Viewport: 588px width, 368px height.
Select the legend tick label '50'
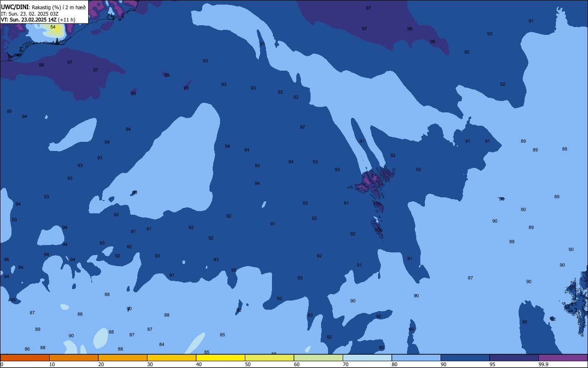click(248, 364)
